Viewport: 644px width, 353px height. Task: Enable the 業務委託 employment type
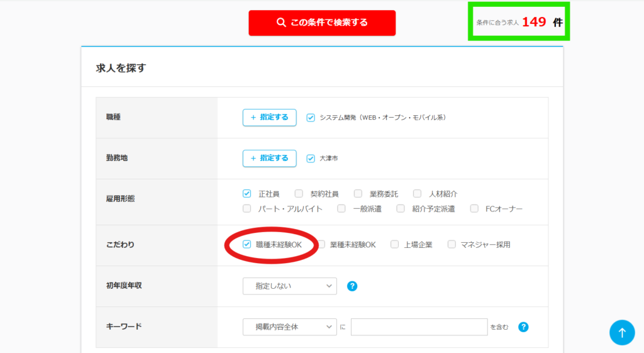click(358, 194)
